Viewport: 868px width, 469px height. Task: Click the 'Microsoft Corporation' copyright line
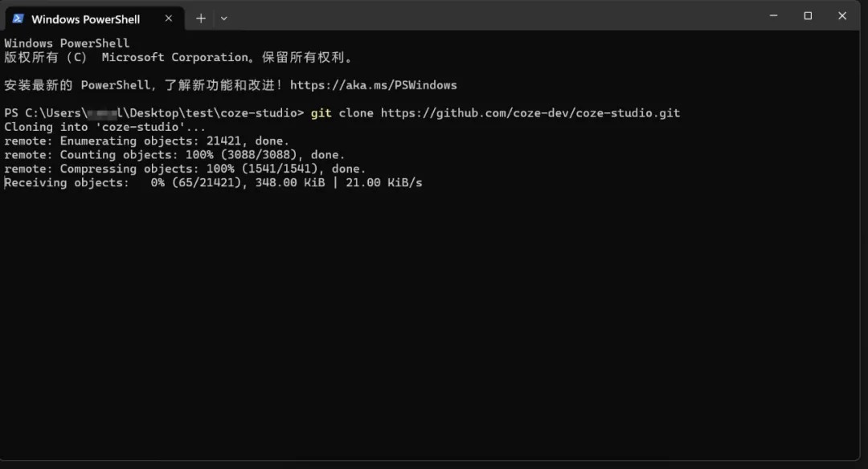tap(178, 58)
